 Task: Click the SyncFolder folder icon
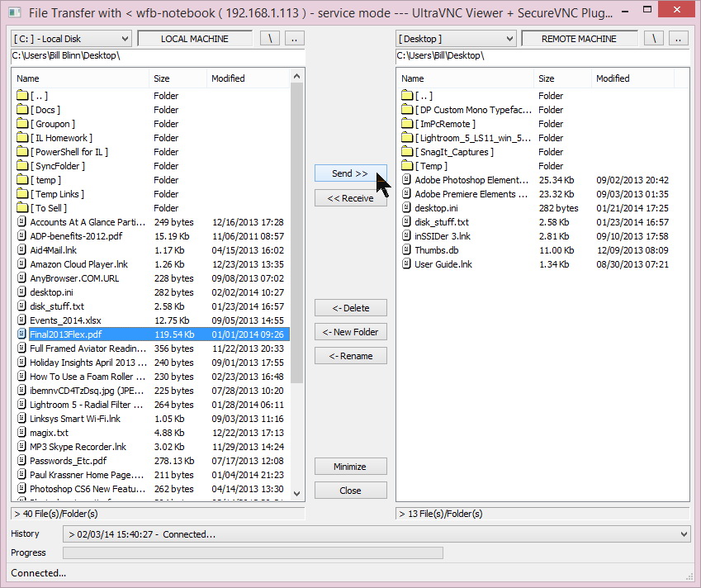pyautogui.click(x=22, y=165)
